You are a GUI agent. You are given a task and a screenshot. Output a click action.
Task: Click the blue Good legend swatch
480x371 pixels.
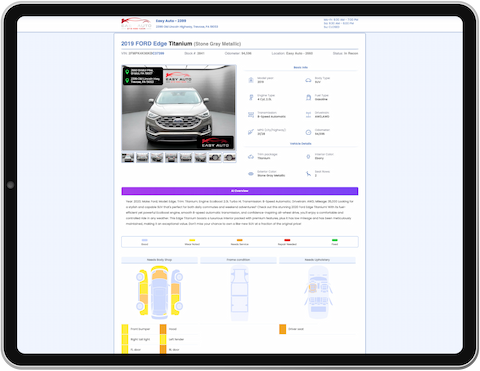pyautogui.click(x=145, y=240)
